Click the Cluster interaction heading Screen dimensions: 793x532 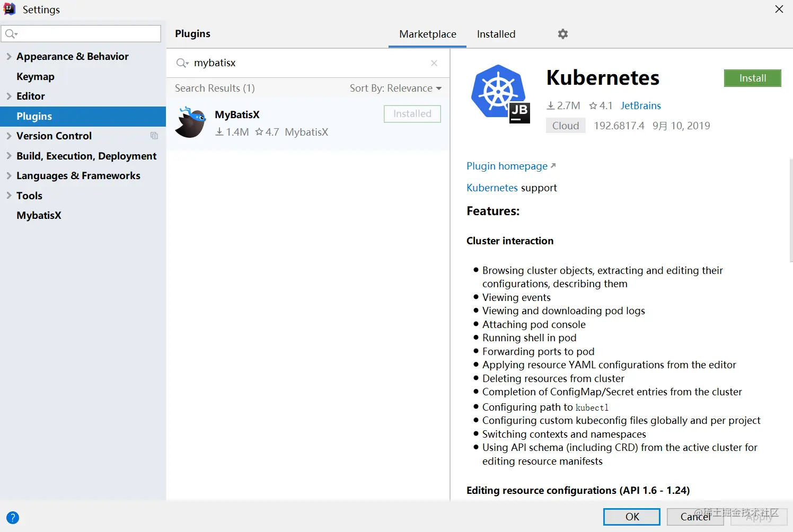(510, 241)
